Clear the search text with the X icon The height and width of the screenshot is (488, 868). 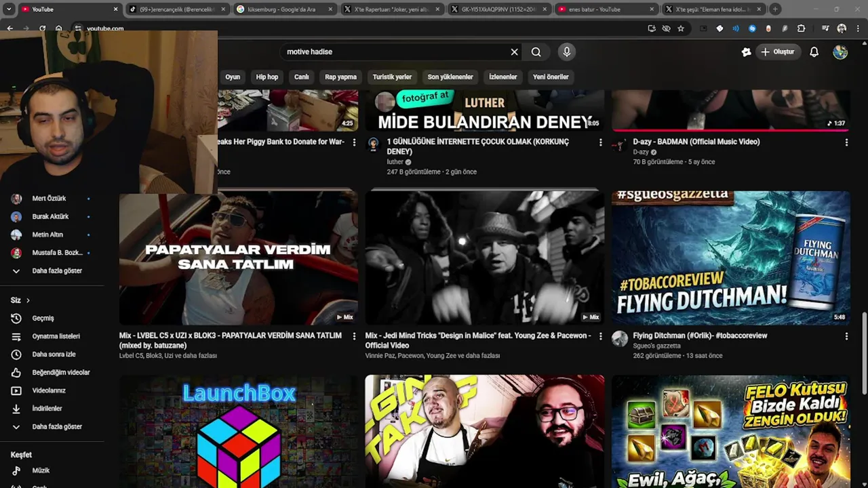514,52
